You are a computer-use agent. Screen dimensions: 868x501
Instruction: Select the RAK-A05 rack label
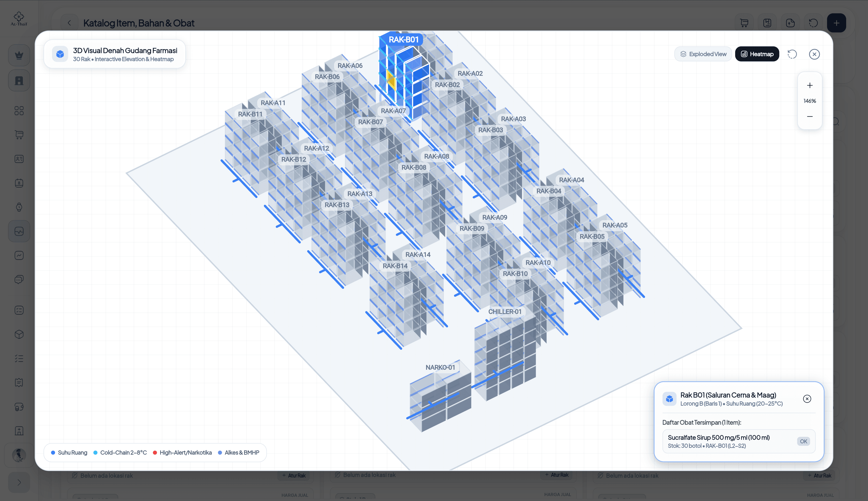(615, 225)
